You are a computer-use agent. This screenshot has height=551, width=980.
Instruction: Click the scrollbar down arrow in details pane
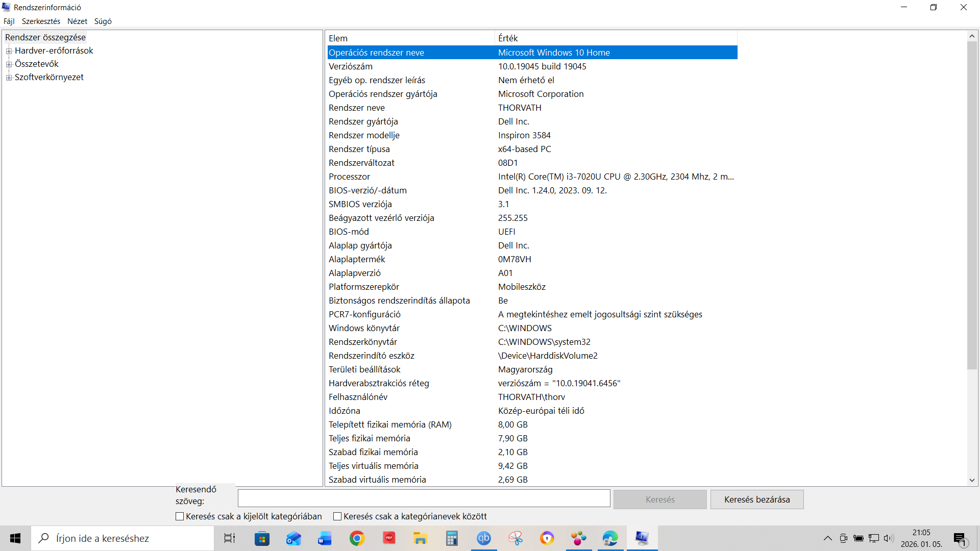[972, 480]
